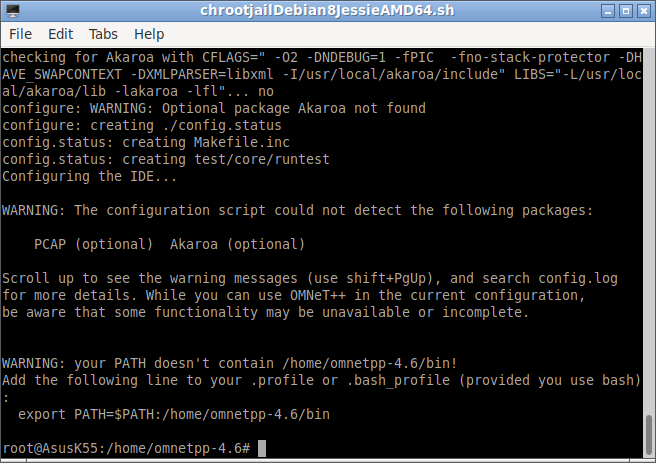Minimize the terminal window

(608, 11)
